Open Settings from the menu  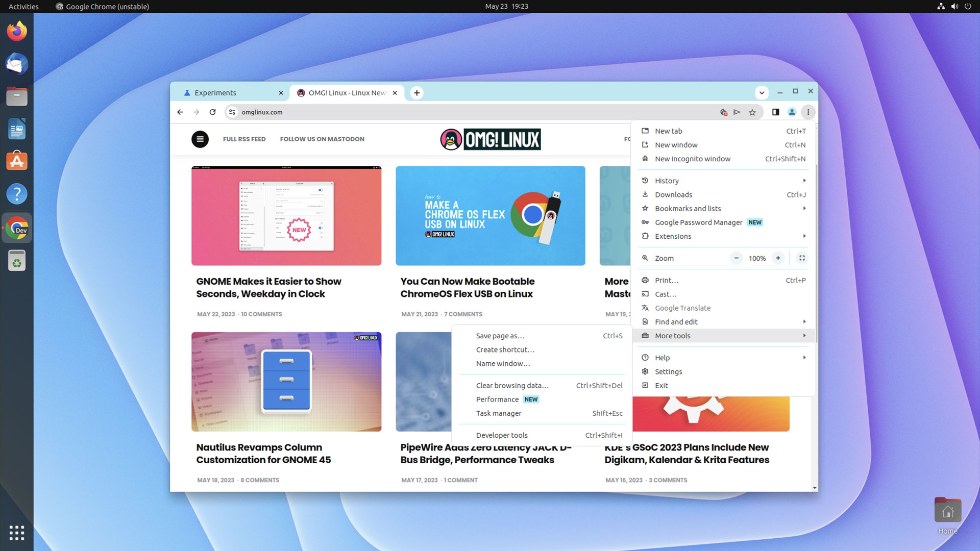(x=723, y=371)
